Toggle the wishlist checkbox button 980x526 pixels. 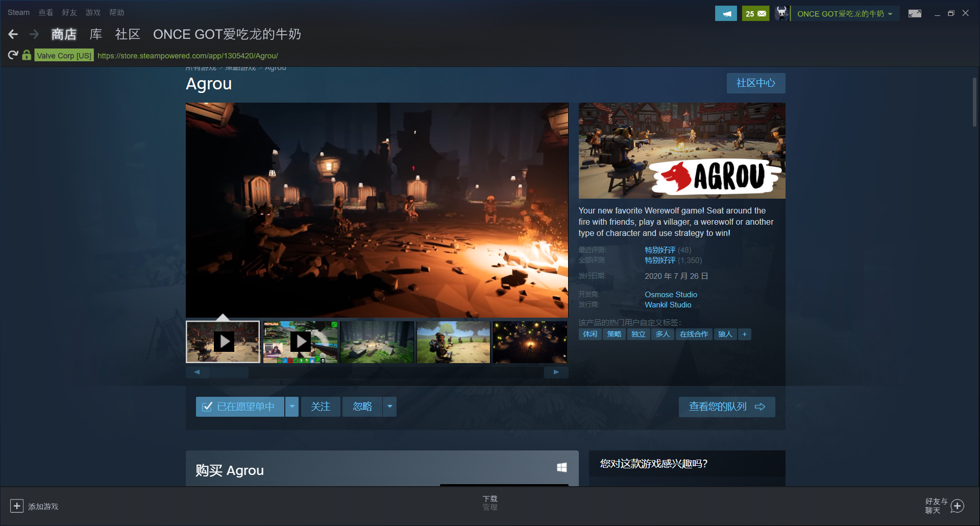tap(240, 407)
